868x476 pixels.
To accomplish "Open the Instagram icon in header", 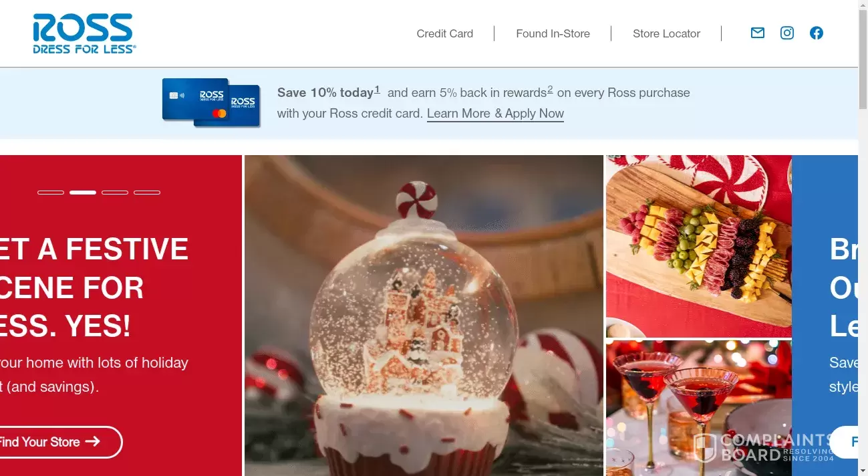I will point(787,33).
